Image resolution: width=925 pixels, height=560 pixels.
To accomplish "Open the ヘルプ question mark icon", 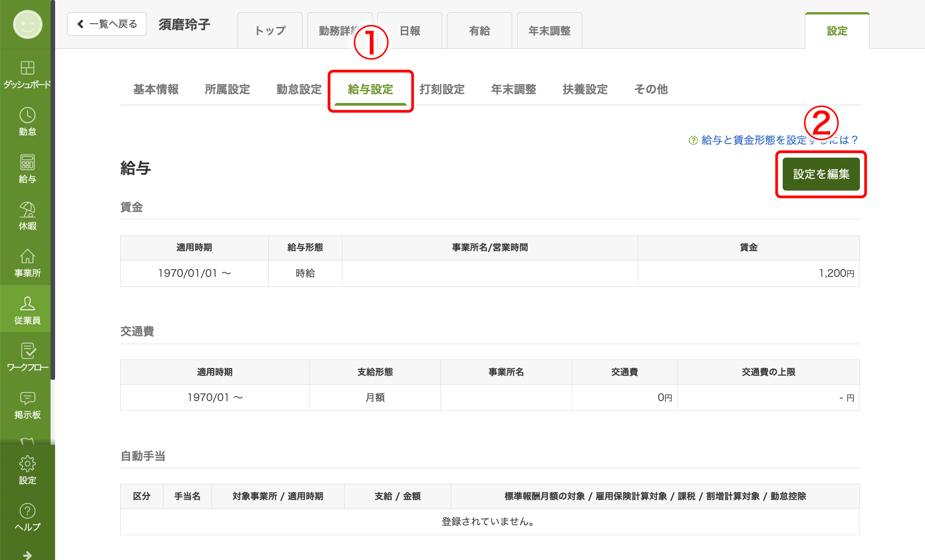I will click(27, 511).
